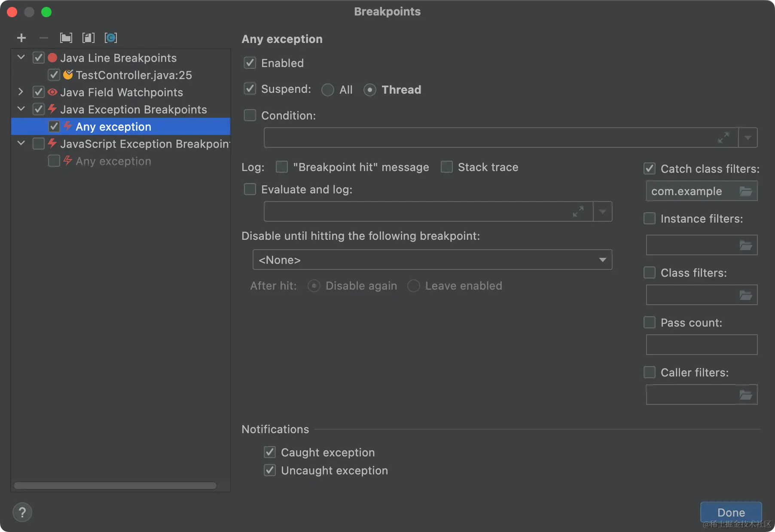Click the remove breakpoint minus icon
Image resolution: width=775 pixels, height=532 pixels.
[43, 38]
